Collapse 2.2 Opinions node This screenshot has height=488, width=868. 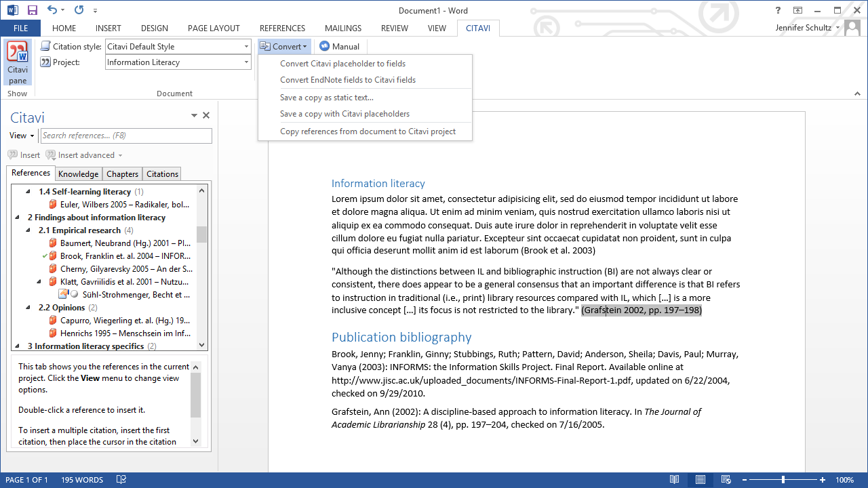28,308
